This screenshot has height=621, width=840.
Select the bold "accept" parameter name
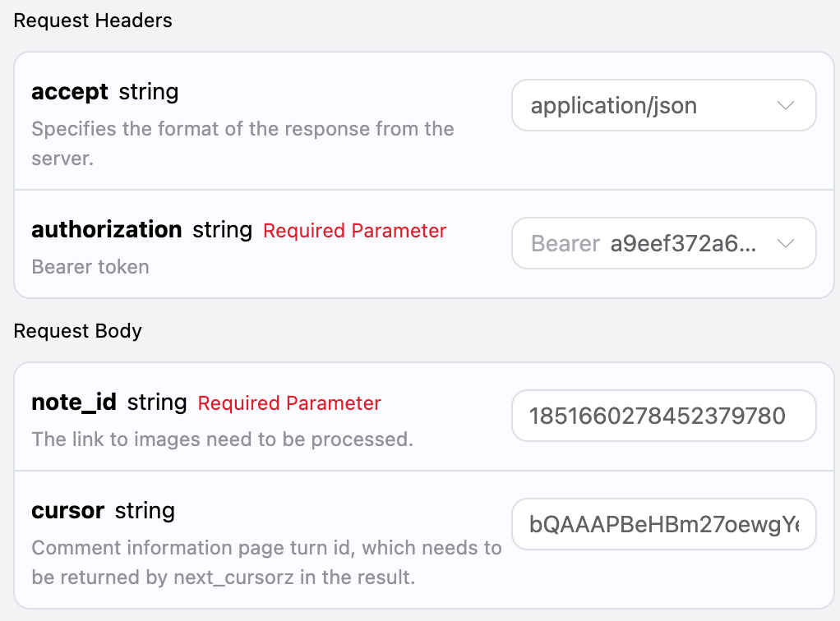pos(70,92)
